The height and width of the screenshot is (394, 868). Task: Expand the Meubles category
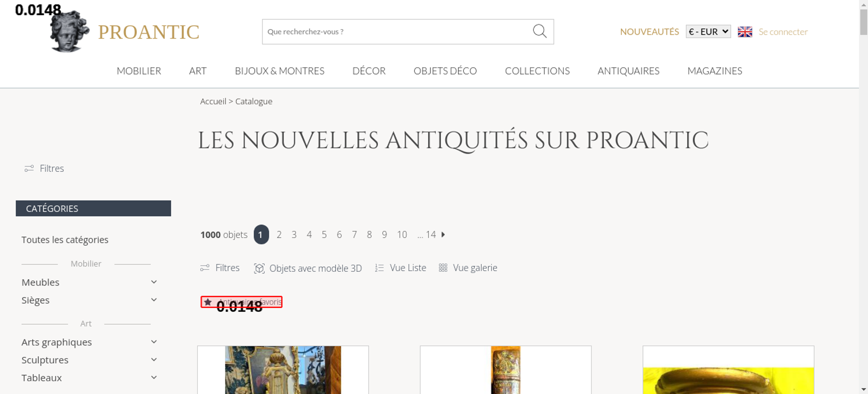pos(154,282)
